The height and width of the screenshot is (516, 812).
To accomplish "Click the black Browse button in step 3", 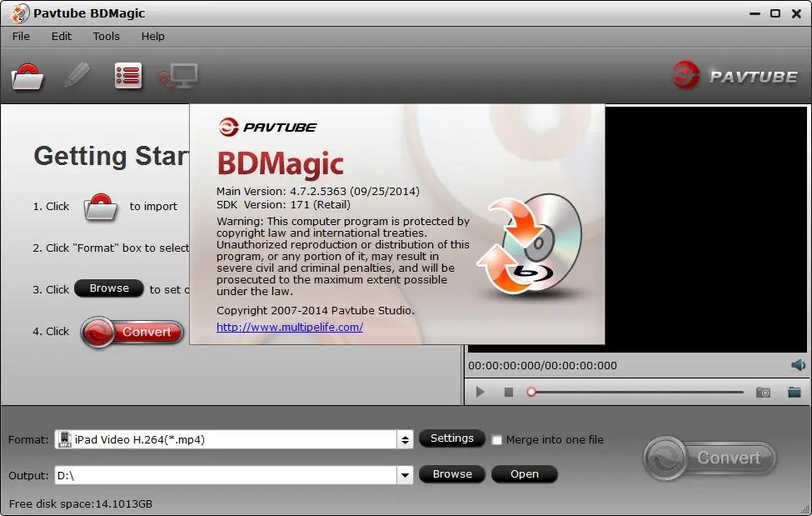I will click(x=109, y=288).
